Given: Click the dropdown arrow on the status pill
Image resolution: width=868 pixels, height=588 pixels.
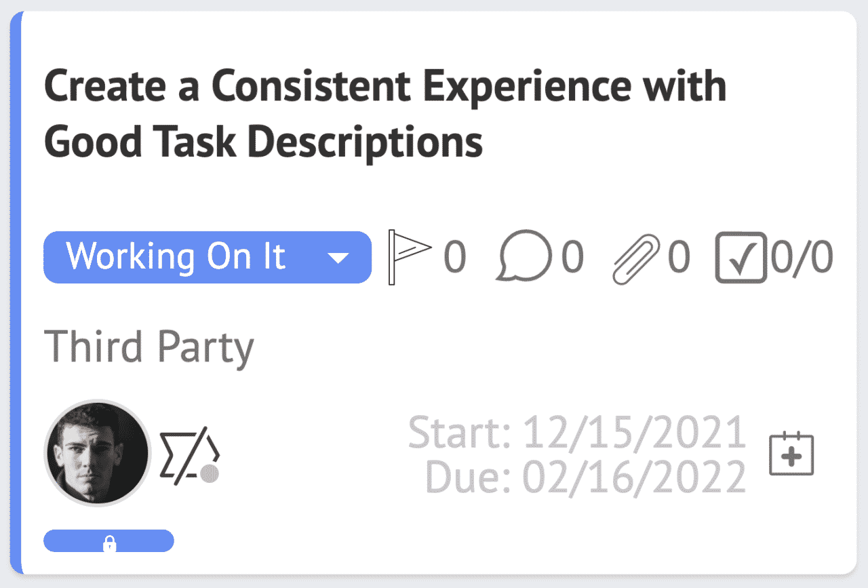Looking at the screenshot, I should [339, 257].
